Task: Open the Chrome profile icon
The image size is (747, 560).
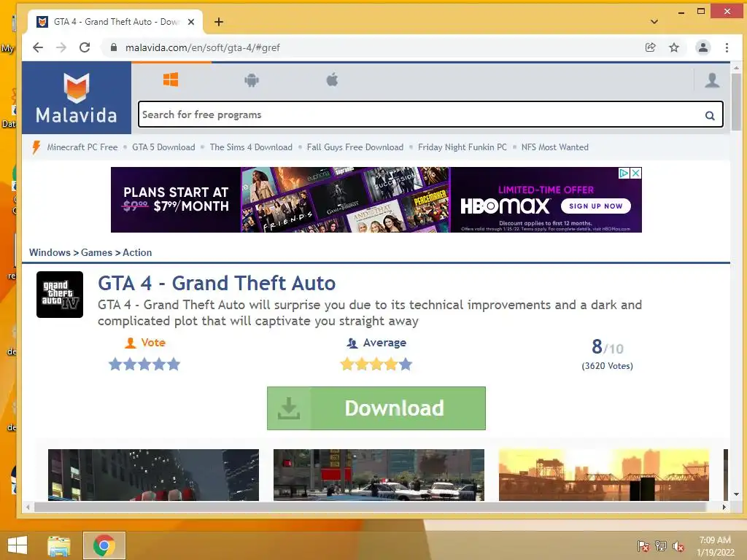Action: [703, 47]
